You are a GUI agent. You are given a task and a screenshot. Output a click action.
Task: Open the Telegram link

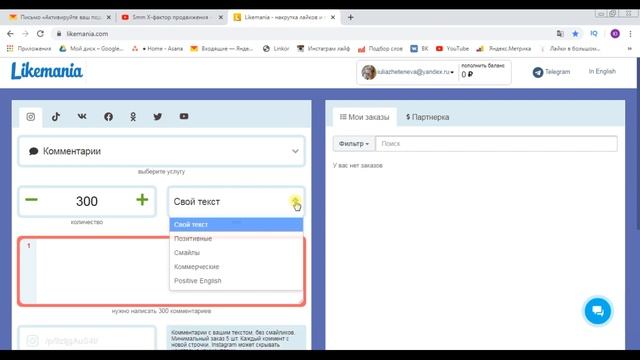point(551,72)
